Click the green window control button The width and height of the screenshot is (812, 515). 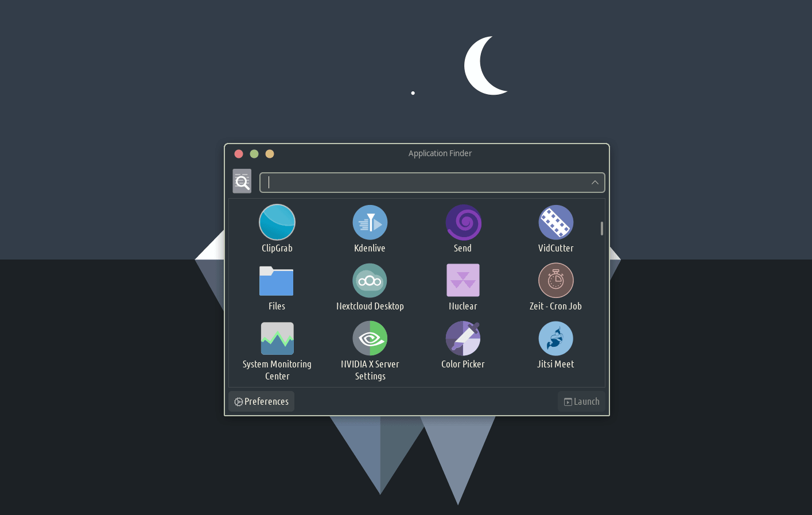[254, 154]
